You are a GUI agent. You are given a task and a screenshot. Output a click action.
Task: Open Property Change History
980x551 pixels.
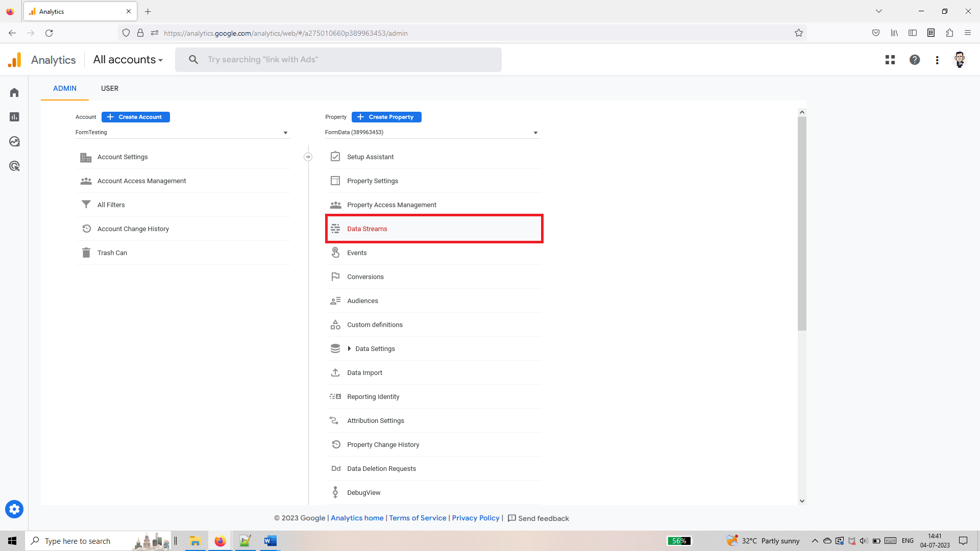[x=434, y=444]
